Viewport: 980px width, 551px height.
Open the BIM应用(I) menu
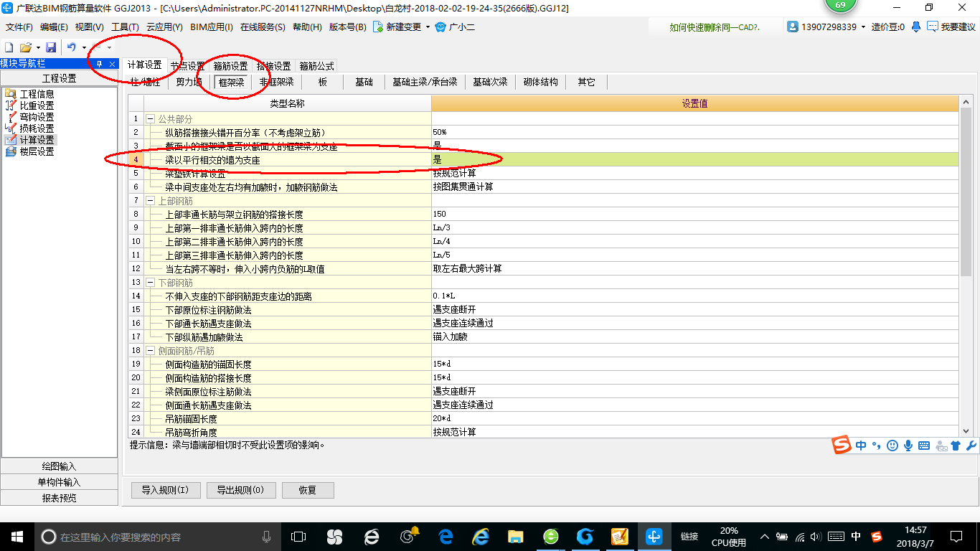click(x=212, y=27)
